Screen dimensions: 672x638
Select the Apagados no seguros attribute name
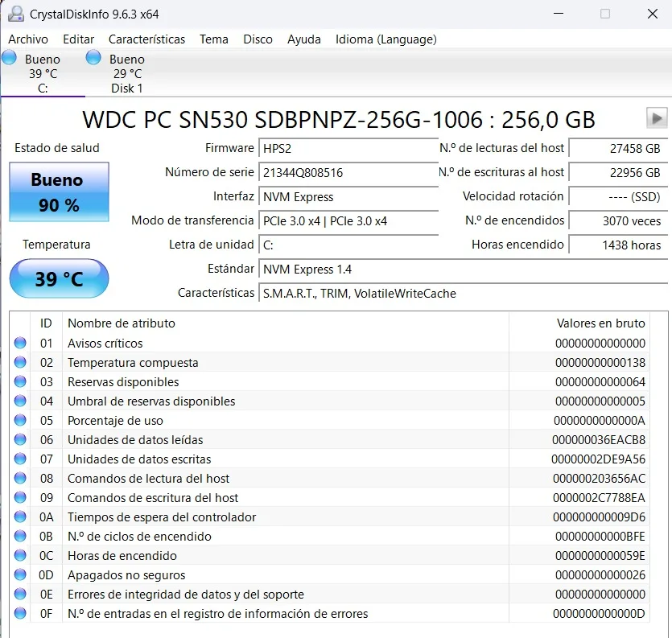coord(126,575)
